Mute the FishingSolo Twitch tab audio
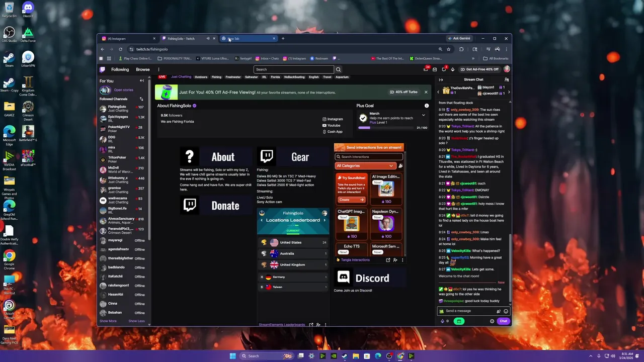The image size is (644, 362). pyautogui.click(x=208, y=39)
